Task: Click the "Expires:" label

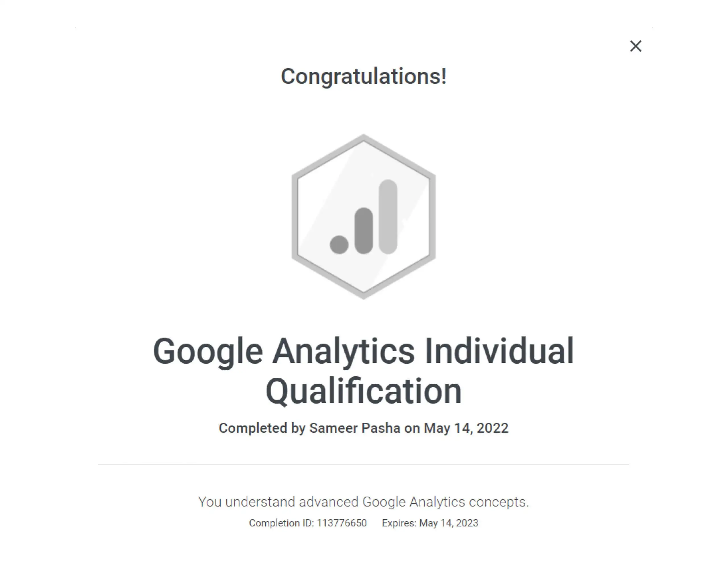Action: (x=399, y=523)
